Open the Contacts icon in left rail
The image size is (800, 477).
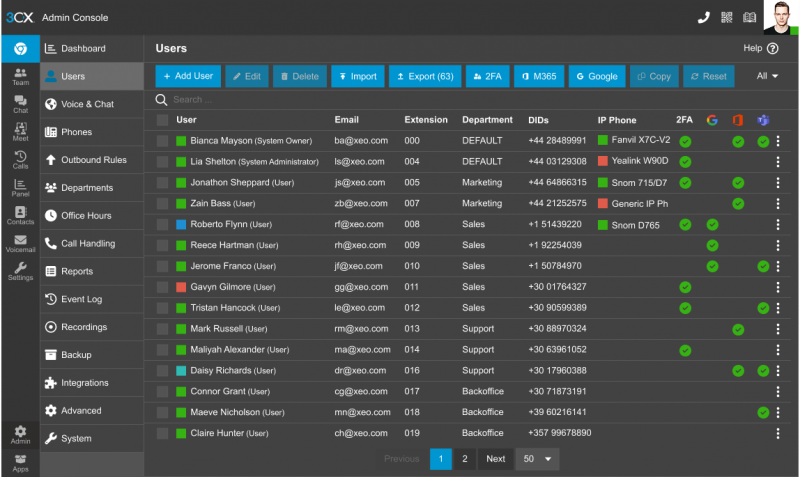click(20, 214)
